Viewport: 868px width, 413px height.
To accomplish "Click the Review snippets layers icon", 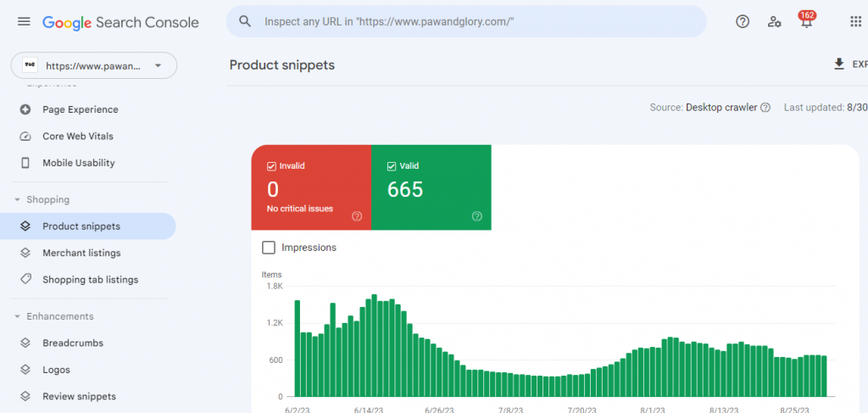I will [25, 396].
